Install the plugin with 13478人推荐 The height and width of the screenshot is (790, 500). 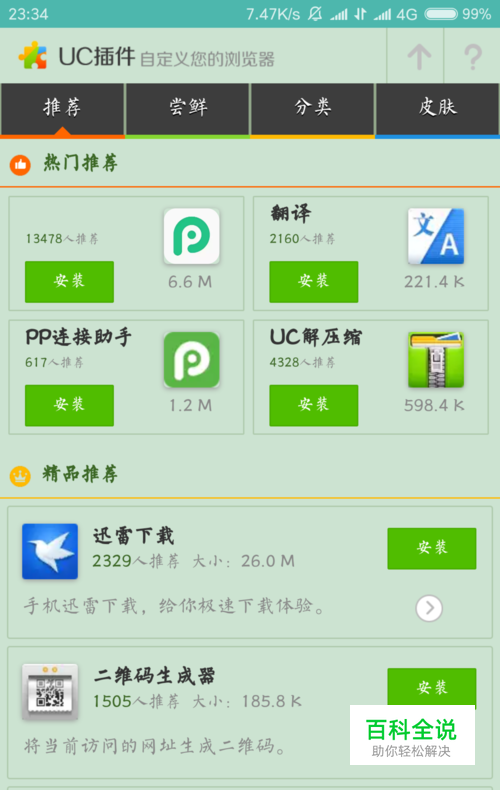(70, 282)
